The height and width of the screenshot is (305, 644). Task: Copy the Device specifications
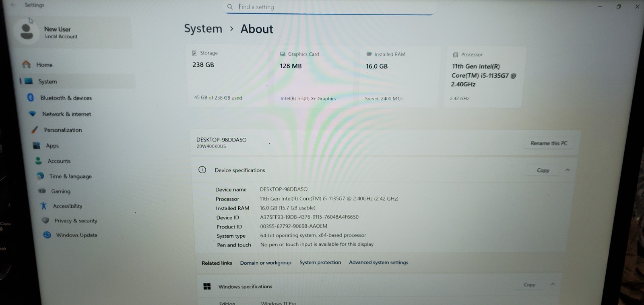coord(543,170)
